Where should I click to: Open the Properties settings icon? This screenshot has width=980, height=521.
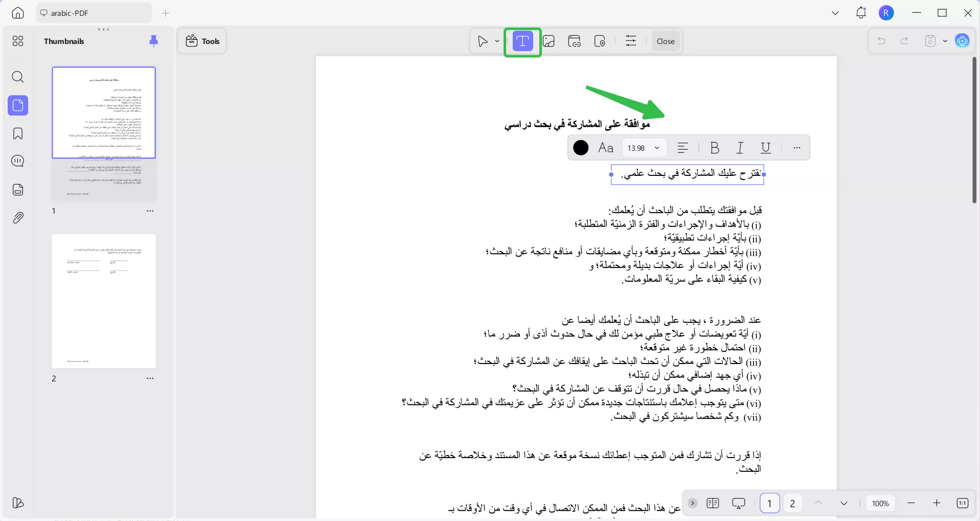[x=631, y=41]
